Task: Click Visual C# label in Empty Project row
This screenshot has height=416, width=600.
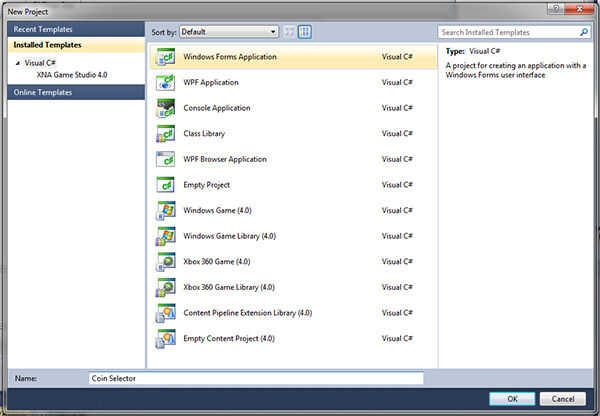Action: coord(397,185)
